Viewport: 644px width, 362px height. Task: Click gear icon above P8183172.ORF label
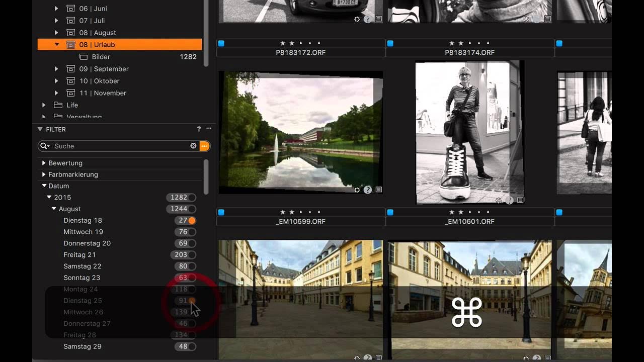point(357,19)
